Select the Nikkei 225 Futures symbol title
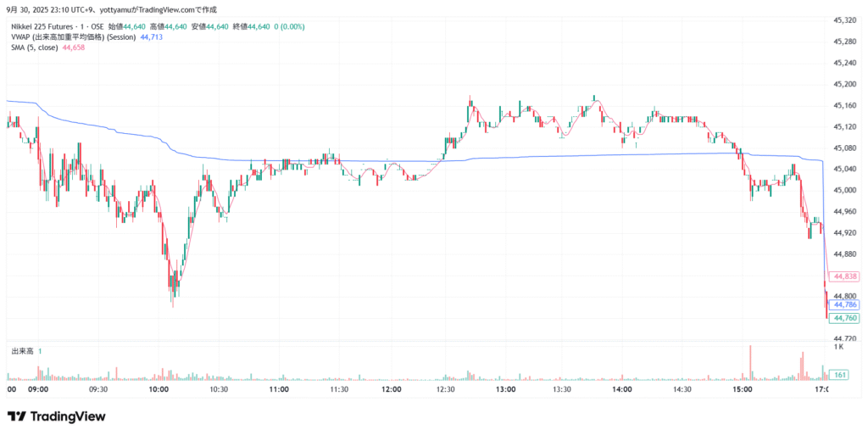 click(x=56, y=27)
